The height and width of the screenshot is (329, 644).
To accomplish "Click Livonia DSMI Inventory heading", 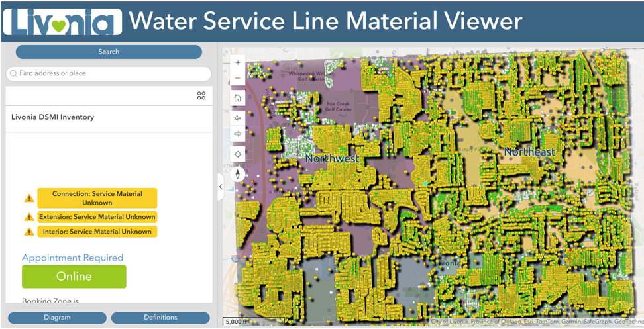I will tap(52, 117).
